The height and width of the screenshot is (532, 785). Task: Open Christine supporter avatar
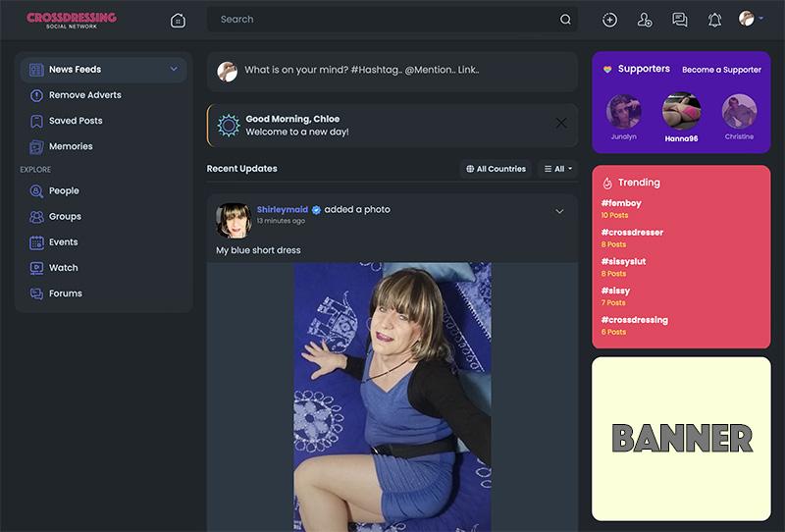[x=740, y=111]
